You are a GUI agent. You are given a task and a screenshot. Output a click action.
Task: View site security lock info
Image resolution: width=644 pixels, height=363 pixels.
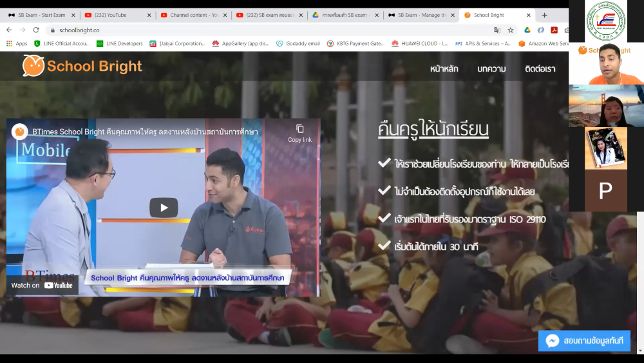(53, 30)
